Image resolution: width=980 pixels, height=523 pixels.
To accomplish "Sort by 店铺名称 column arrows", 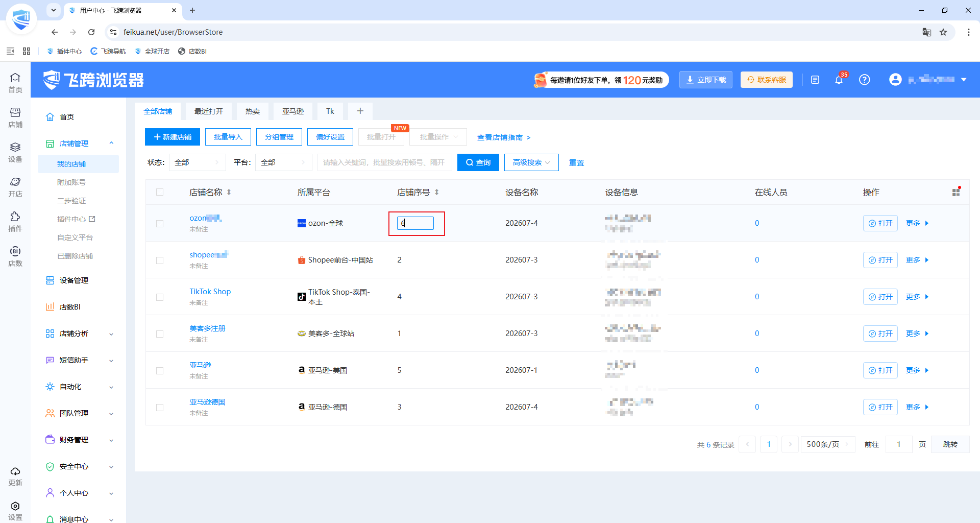I will (x=229, y=192).
